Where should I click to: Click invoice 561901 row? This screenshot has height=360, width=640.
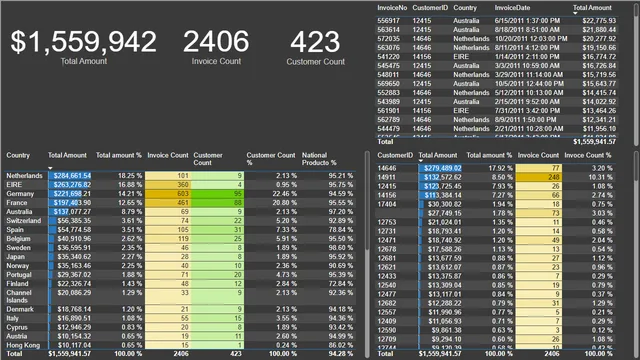click(497, 110)
